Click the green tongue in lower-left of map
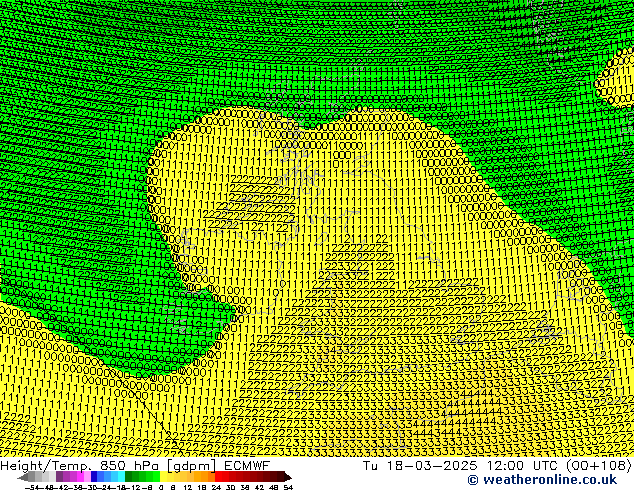The height and width of the screenshot is (490, 634). [x=150, y=375]
